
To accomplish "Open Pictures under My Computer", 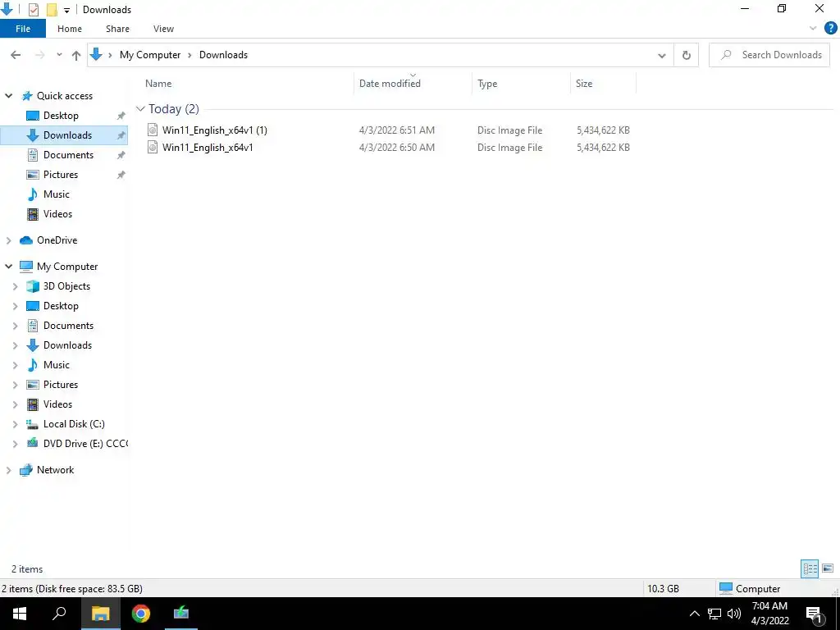I will point(61,385).
